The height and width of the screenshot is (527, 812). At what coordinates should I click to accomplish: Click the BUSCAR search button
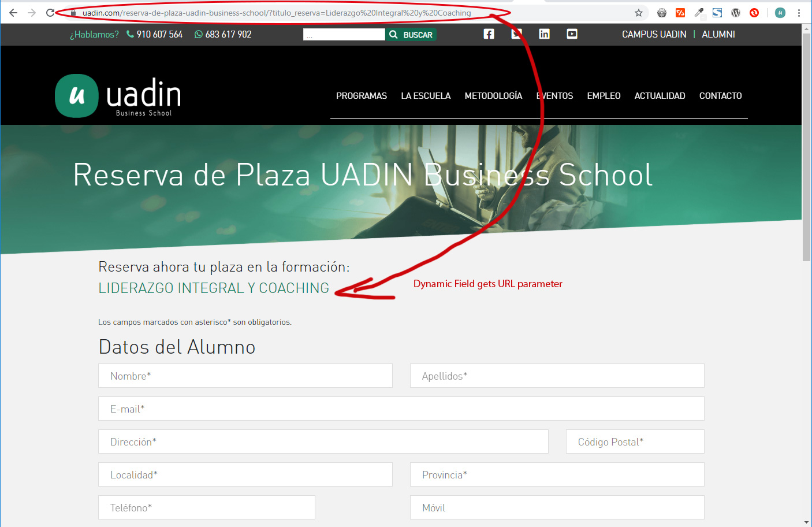tap(411, 35)
